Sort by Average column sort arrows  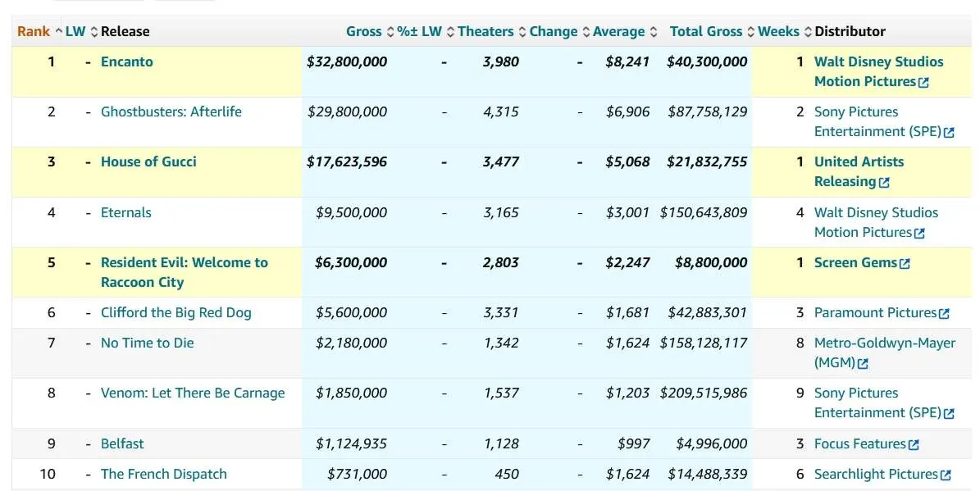pyautogui.click(x=654, y=32)
